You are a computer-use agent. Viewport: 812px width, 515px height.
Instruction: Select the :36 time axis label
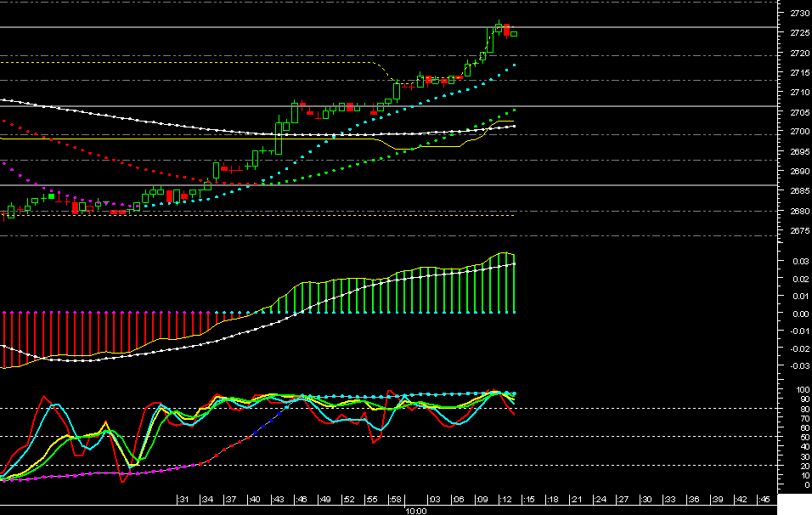pos(694,500)
